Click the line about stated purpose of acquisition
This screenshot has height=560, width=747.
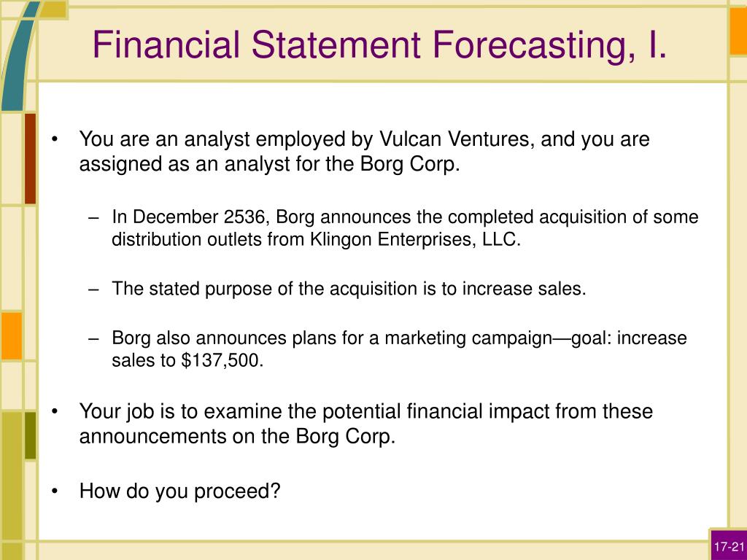coord(349,289)
